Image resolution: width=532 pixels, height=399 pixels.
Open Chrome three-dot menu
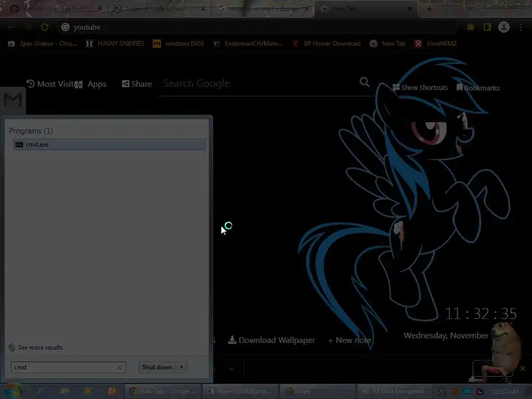(x=521, y=27)
